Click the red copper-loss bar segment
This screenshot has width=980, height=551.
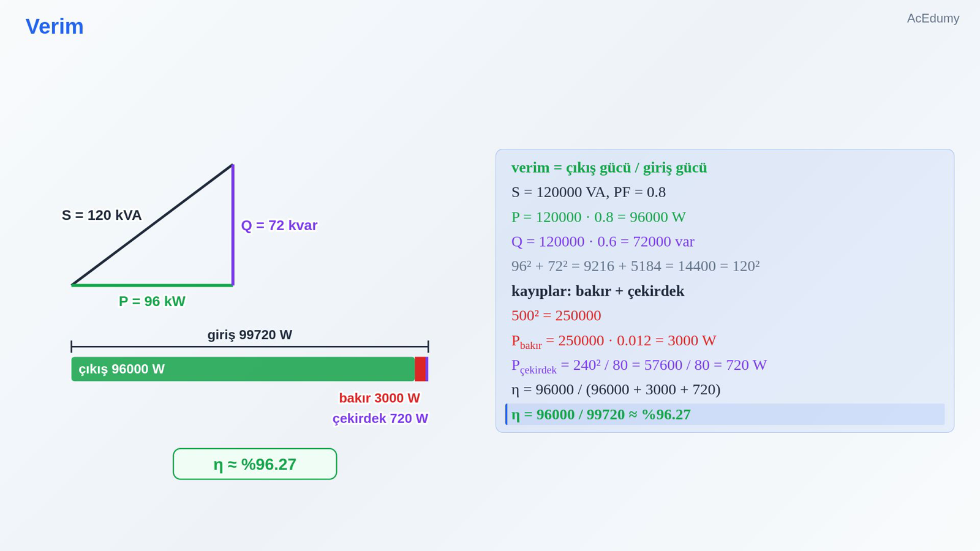coord(420,369)
